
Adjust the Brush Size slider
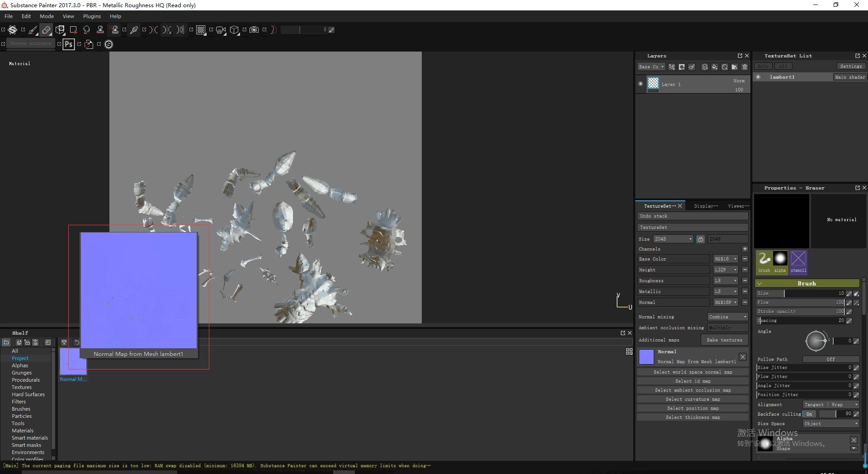pyautogui.click(x=800, y=294)
